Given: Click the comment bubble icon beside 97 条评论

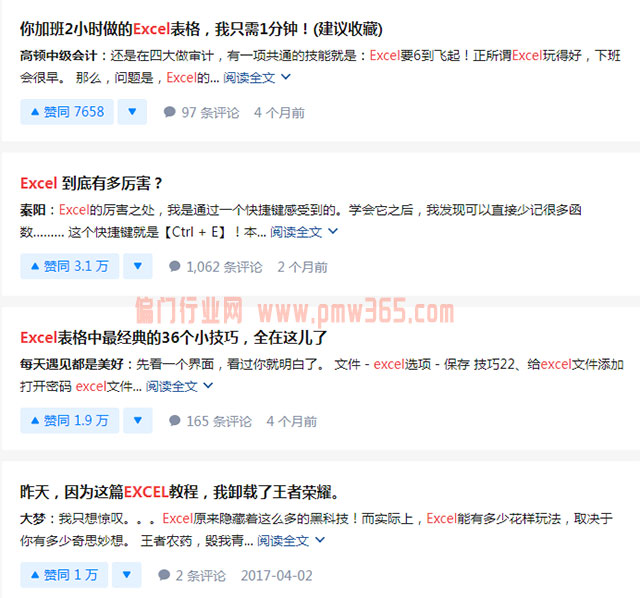Looking at the screenshot, I should (169, 111).
